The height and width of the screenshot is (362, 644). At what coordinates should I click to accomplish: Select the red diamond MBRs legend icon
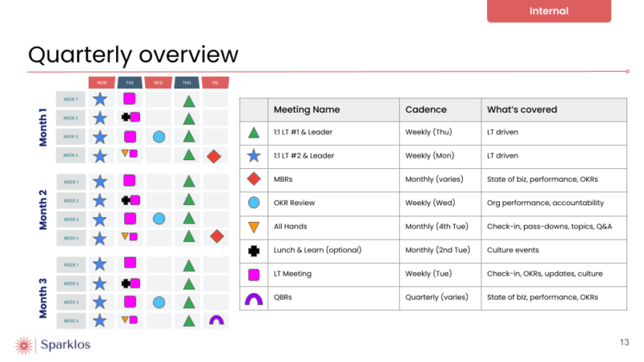(x=254, y=179)
